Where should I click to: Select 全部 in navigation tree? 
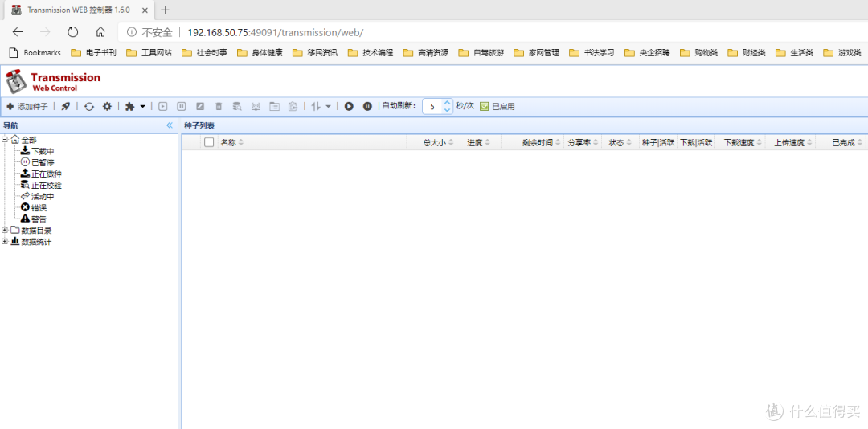29,140
